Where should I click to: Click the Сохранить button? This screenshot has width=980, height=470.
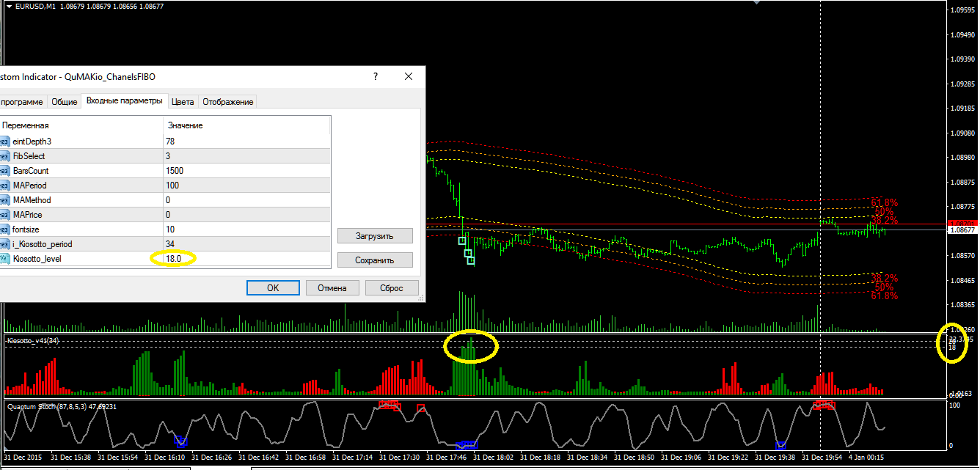tap(375, 260)
